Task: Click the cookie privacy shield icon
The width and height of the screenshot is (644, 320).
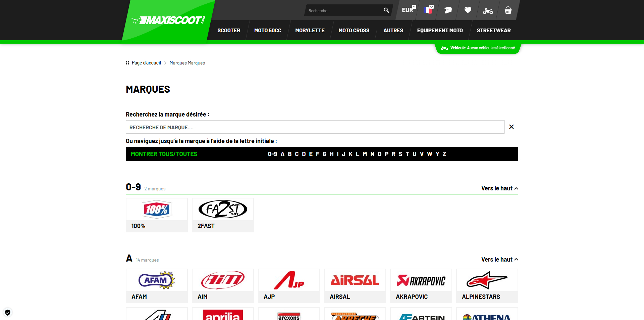Action: click(8, 313)
